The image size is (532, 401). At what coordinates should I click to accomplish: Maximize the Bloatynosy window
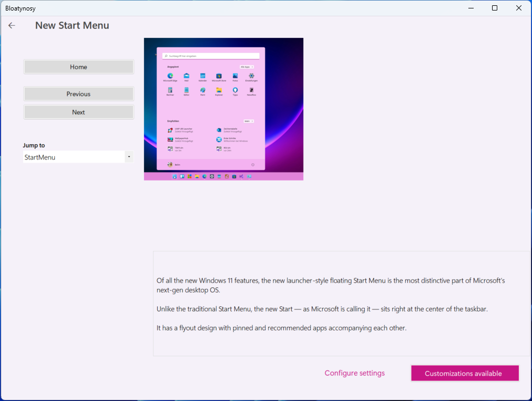(495, 8)
